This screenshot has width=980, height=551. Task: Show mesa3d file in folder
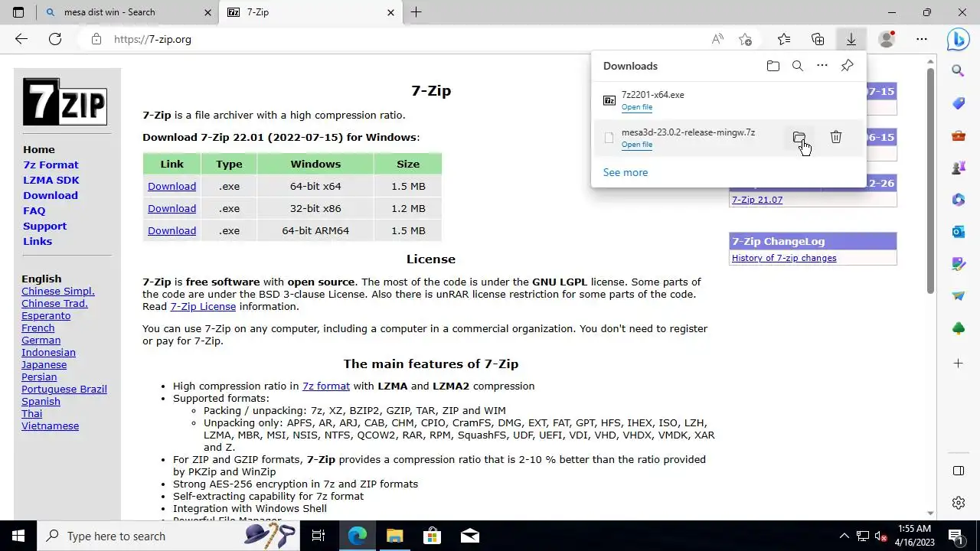coord(799,138)
